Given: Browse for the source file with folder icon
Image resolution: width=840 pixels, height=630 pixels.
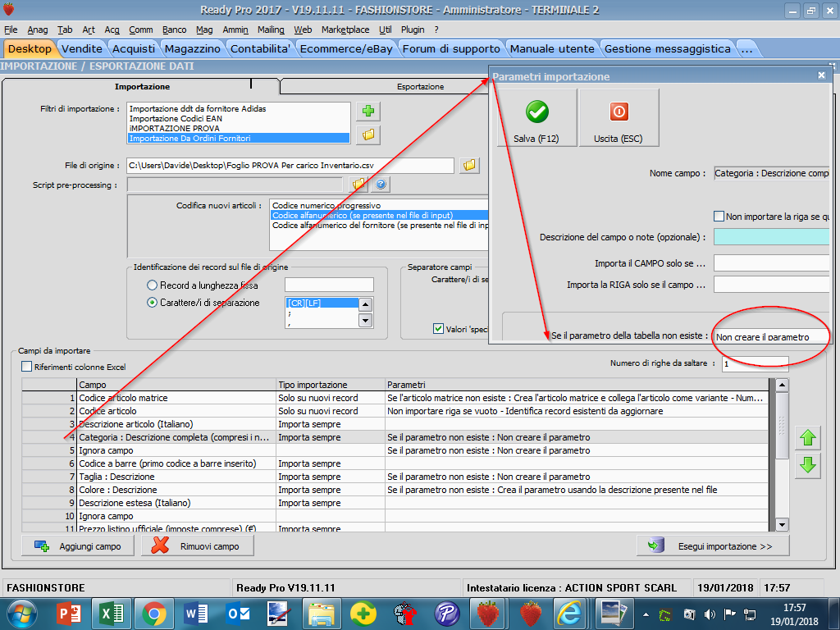Looking at the screenshot, I should [x=468, y=165].
